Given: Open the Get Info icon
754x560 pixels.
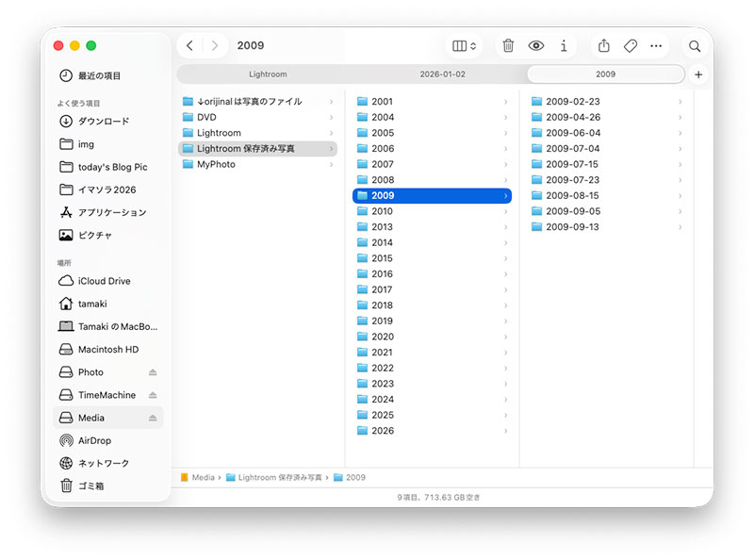Looking at the screenshot, I should 564,45.
